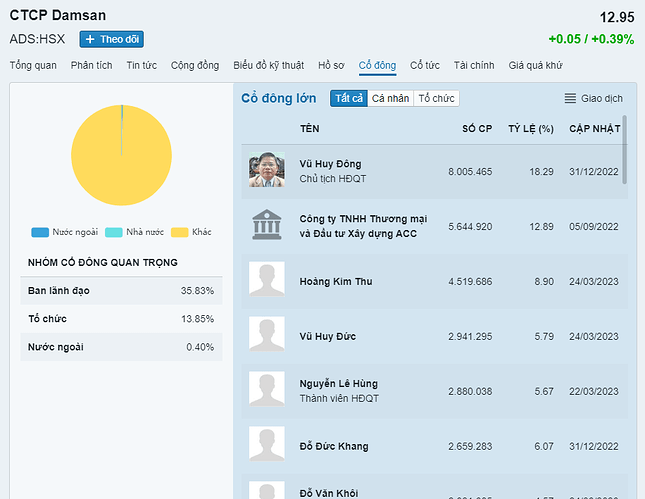Image resolution: width=645 pixels, height=499 pixels.
Task: Switch filter to Tổ chức
Action: (436, 98)
